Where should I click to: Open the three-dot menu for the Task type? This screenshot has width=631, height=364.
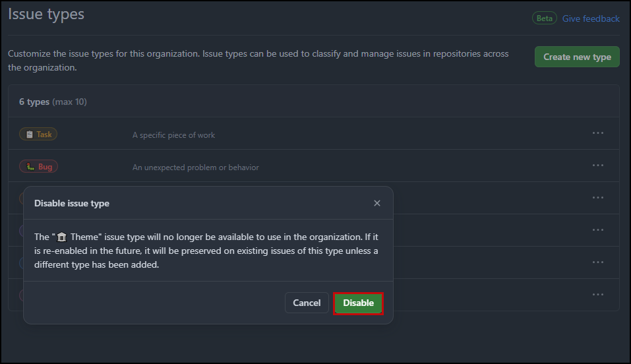coord(597,133)
